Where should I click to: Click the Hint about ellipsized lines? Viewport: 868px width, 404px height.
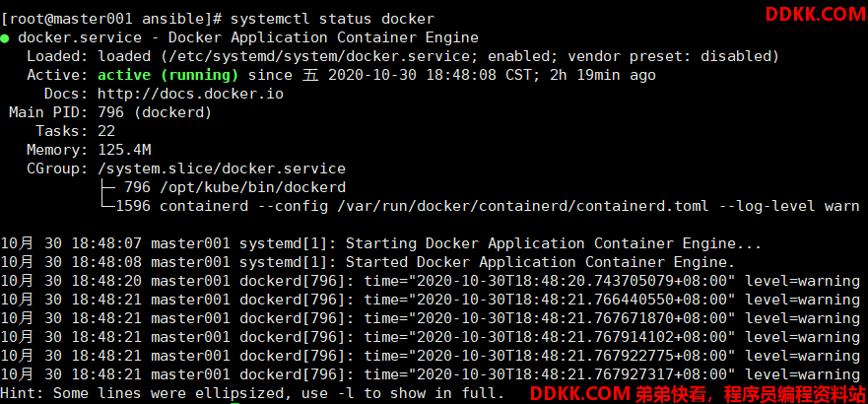(x=252, y=393)
